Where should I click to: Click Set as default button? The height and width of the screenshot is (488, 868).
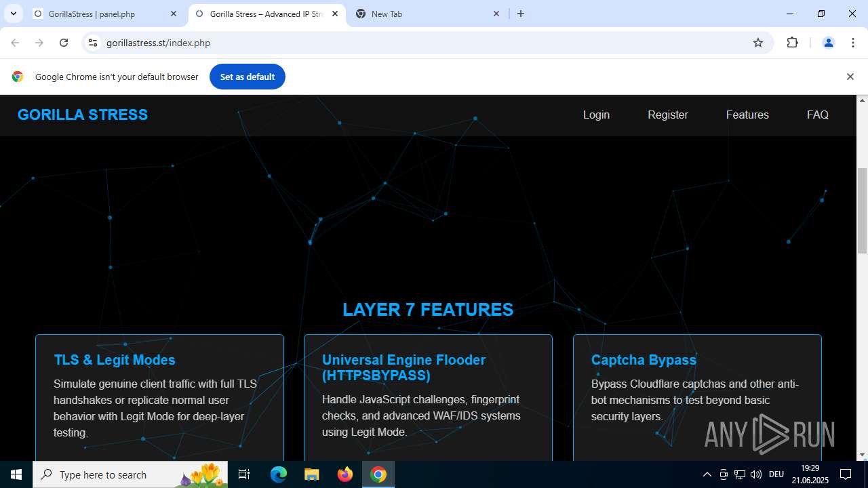[x=248, y=77]
